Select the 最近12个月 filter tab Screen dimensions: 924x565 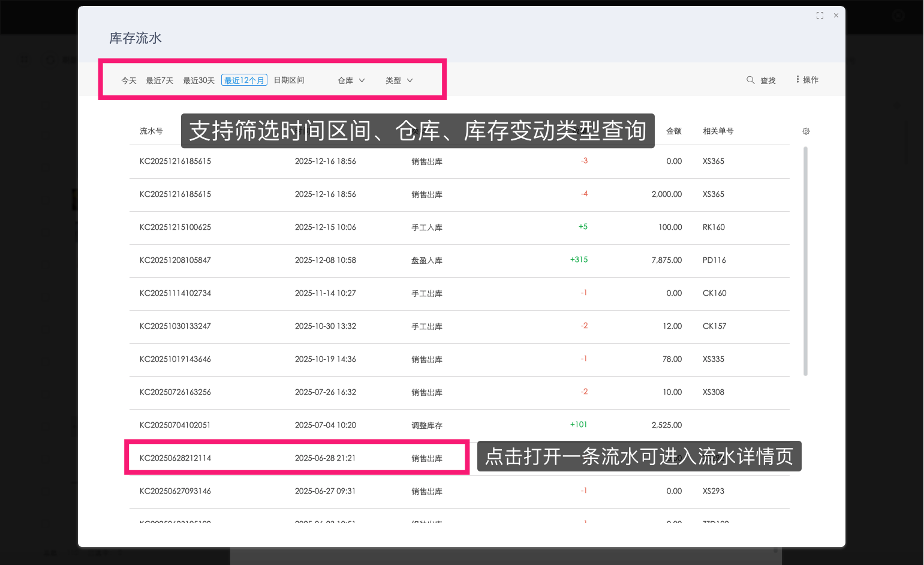click(244, 79)
